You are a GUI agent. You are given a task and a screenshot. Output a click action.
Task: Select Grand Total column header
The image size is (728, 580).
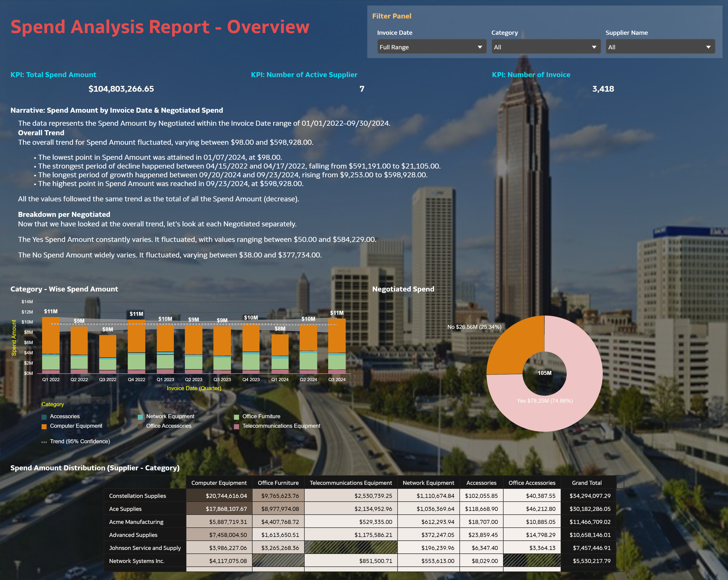586,483
